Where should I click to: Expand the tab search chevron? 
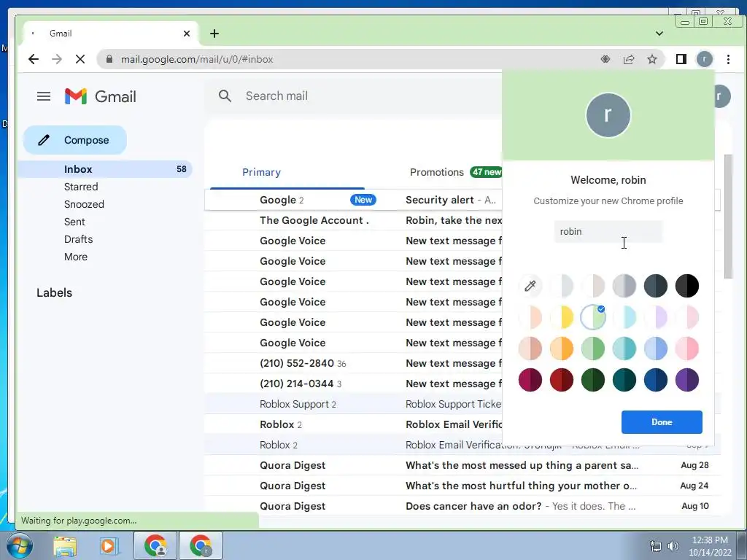(x=659, y=34)
